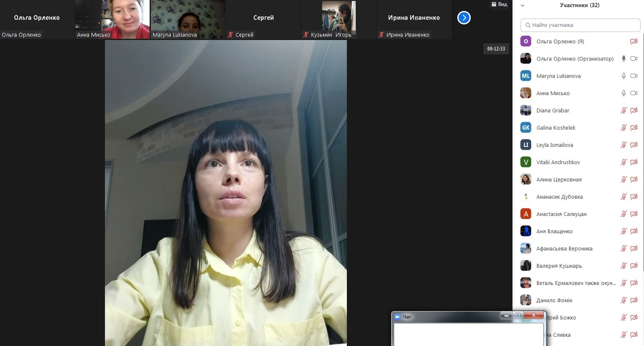
Task: Click Анна Мисько's microphone icon in list
Action: 623,93
